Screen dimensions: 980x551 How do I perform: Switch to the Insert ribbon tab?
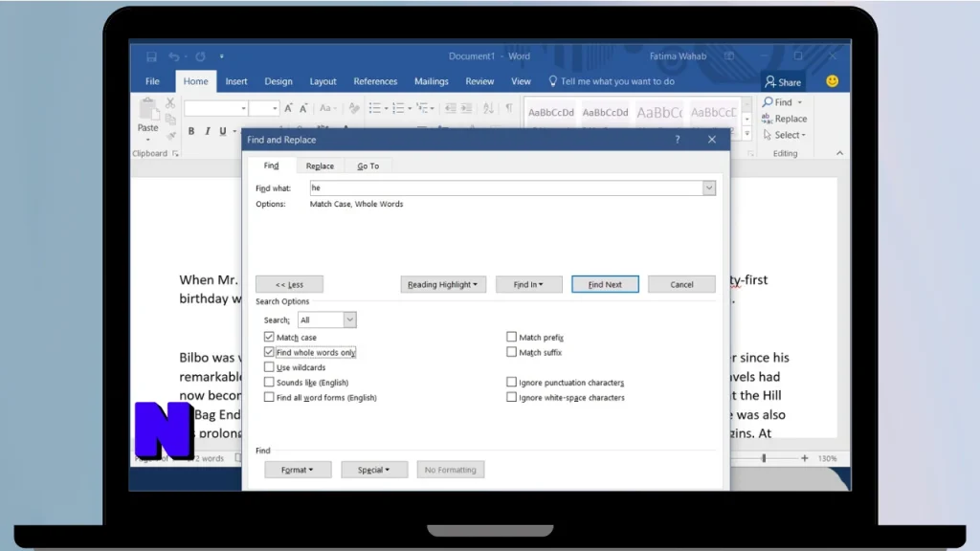(236, 81)
